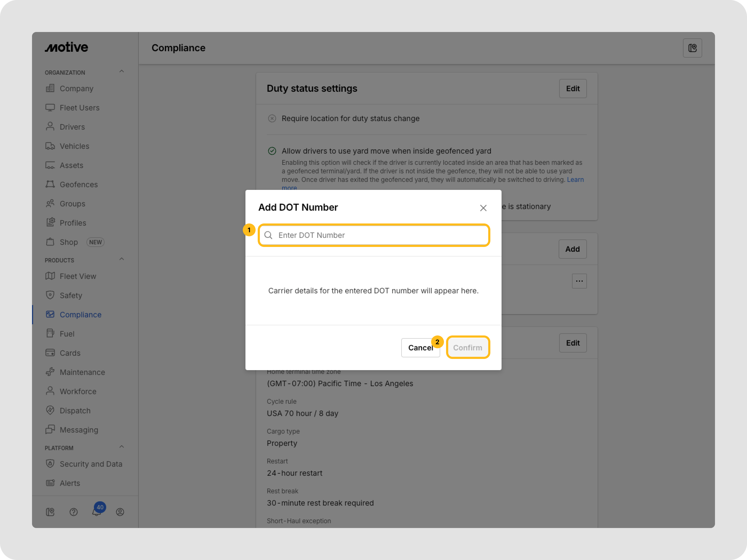Collapse the Products section
The width and height of the screenshot is (747, 560).
coord(122,259)
